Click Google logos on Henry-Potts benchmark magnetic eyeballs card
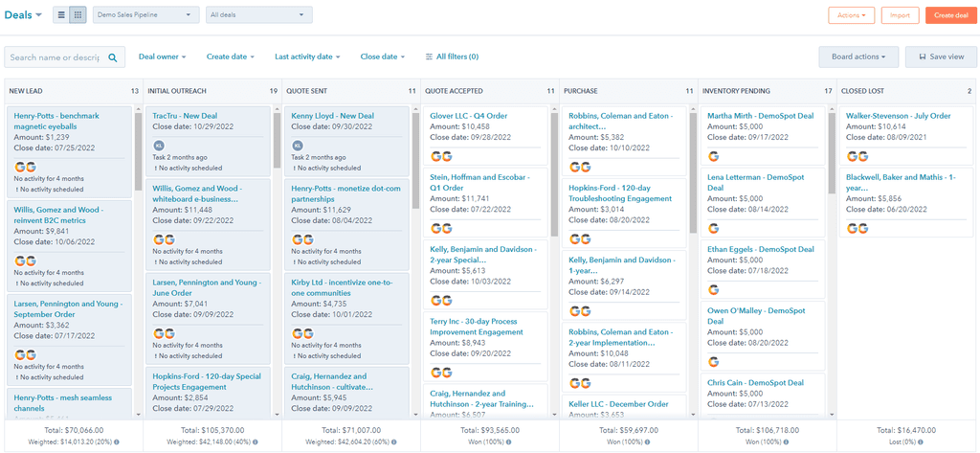980x453 pixels. tap(25, 167)
